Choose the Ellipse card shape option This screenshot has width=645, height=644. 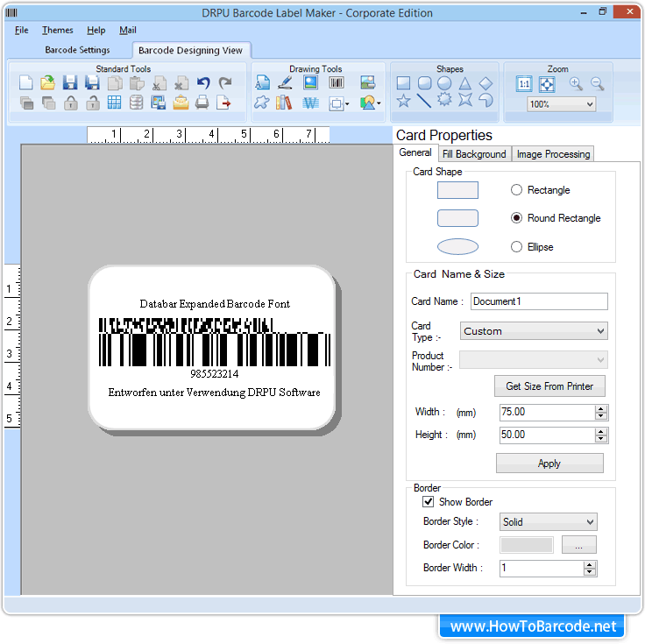point(516,247)
